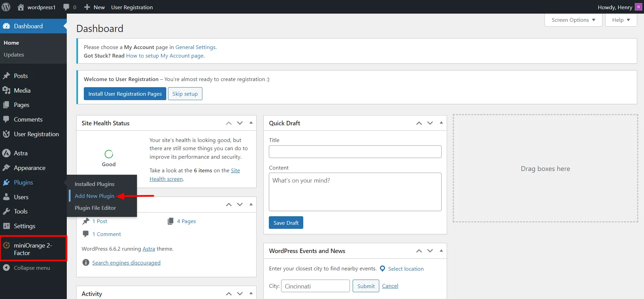This screenshot has height=299, width=644.
Task: Click the Settings sliders icon
Action: pyautogui.click(x=6, y=226)
